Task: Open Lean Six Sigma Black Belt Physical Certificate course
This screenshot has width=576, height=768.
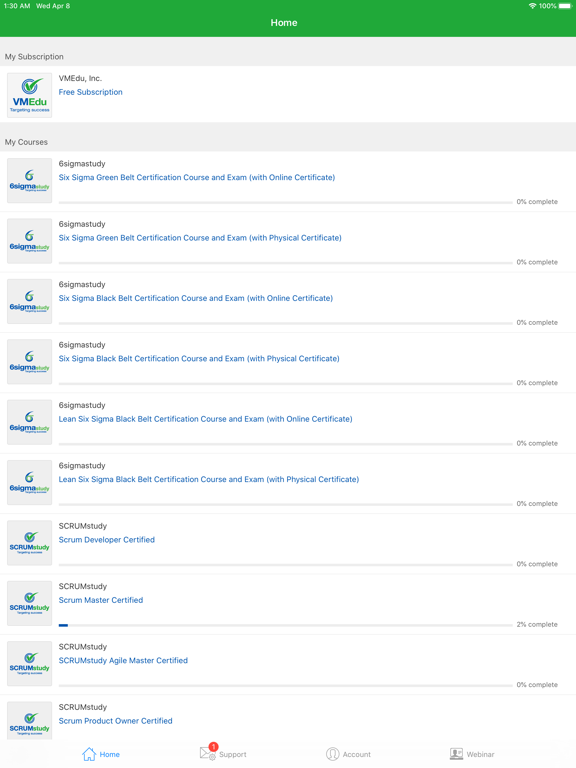Action: tap(209, 479)
